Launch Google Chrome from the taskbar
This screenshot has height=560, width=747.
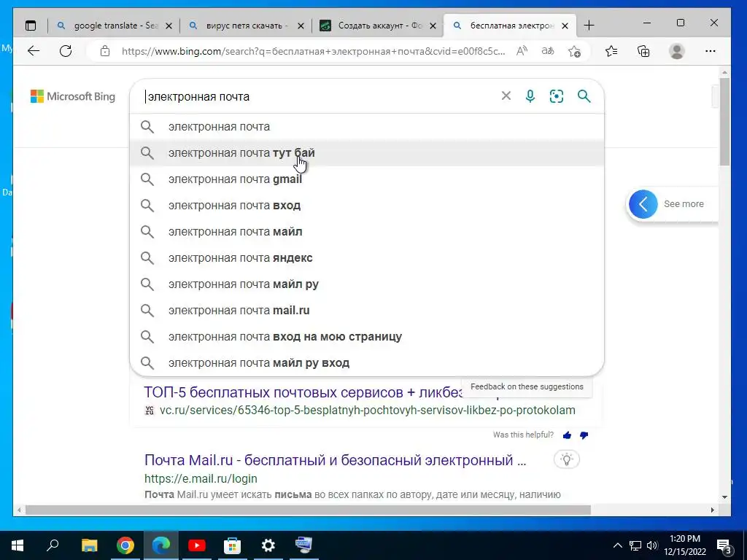pyautogui.click(x=125, y=545)
